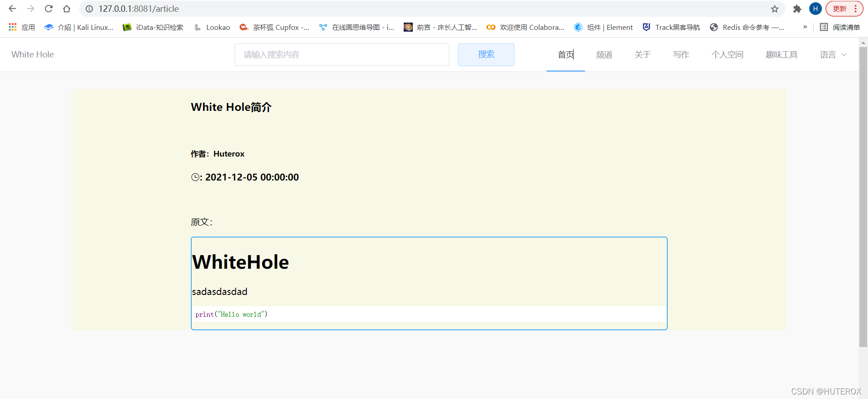
Task: Open the Colabora bookmark
Action: coord(525,27)
